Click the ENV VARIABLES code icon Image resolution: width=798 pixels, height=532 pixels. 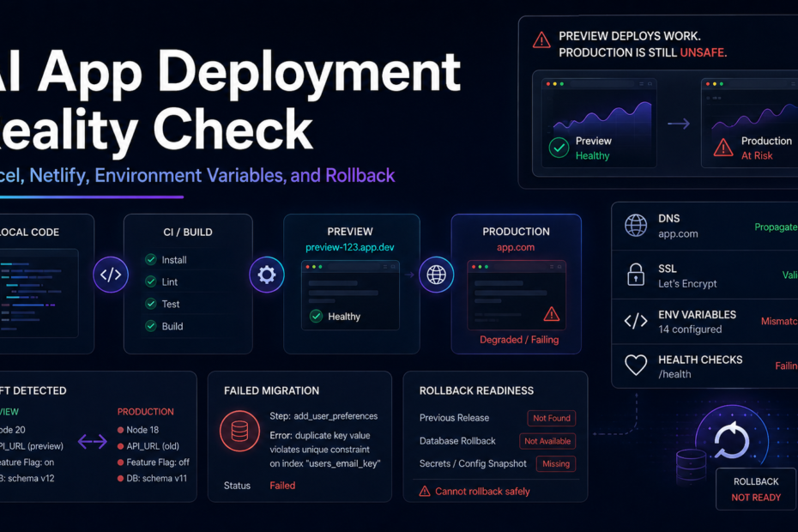click(636, 321)
